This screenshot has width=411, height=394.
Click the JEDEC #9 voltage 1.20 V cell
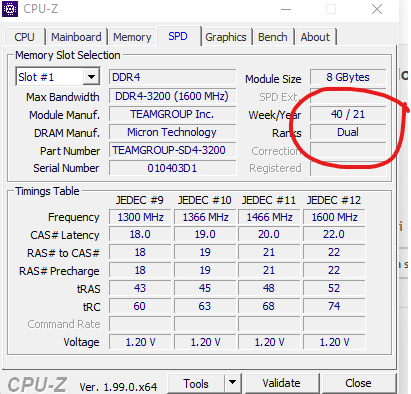pyautogui.click(x=140, y=342)
